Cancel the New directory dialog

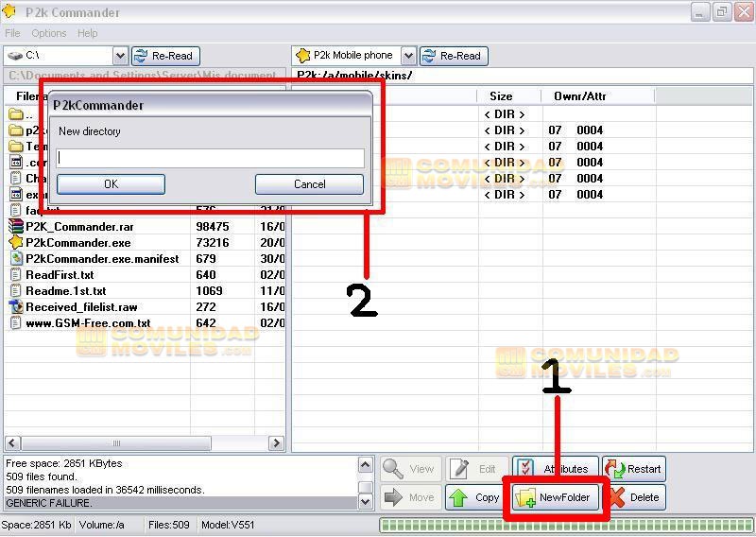(x=309, y=184)
